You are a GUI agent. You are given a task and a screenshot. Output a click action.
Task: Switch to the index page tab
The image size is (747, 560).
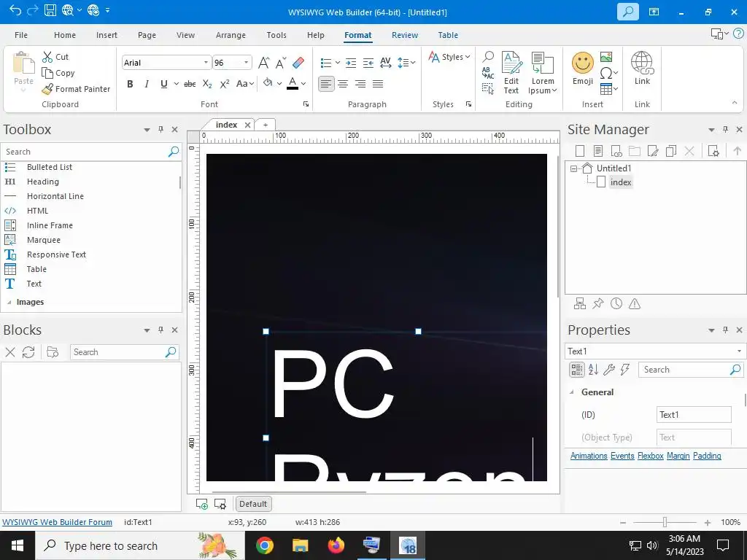(x=226, y=125)
